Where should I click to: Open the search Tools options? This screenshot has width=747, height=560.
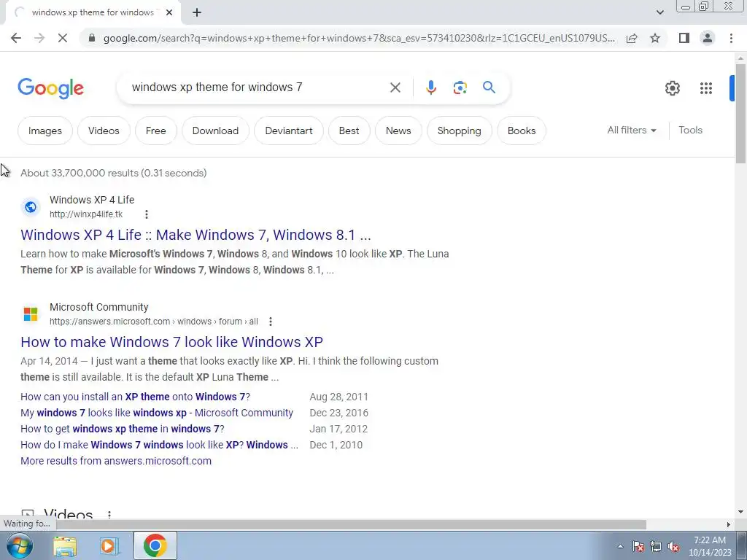point(690,130)
